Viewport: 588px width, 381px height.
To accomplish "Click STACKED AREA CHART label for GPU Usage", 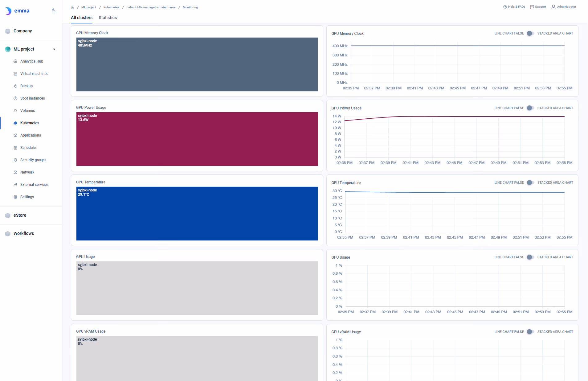I will pyautogui.click(x=555, y=257).
